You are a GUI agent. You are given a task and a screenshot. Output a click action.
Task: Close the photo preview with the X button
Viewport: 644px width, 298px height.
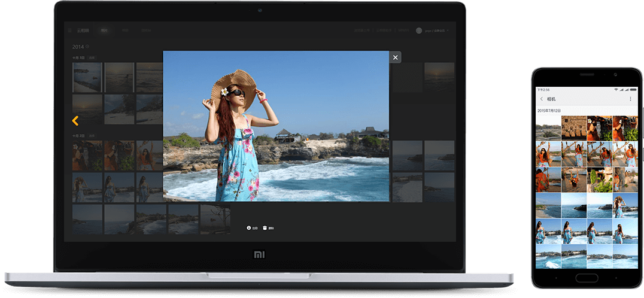[x=395, y=57]
